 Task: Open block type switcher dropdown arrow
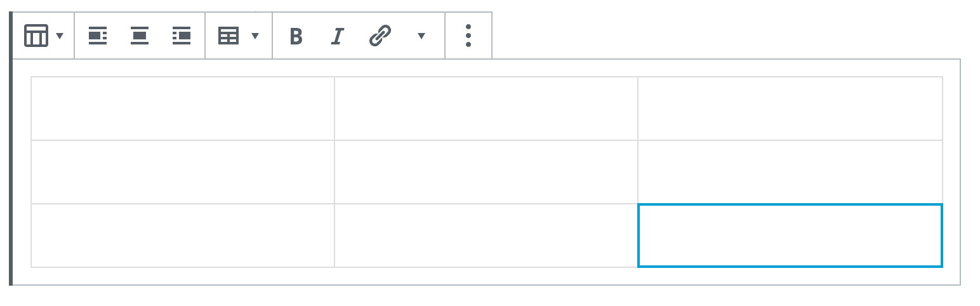tap(60, 36)
